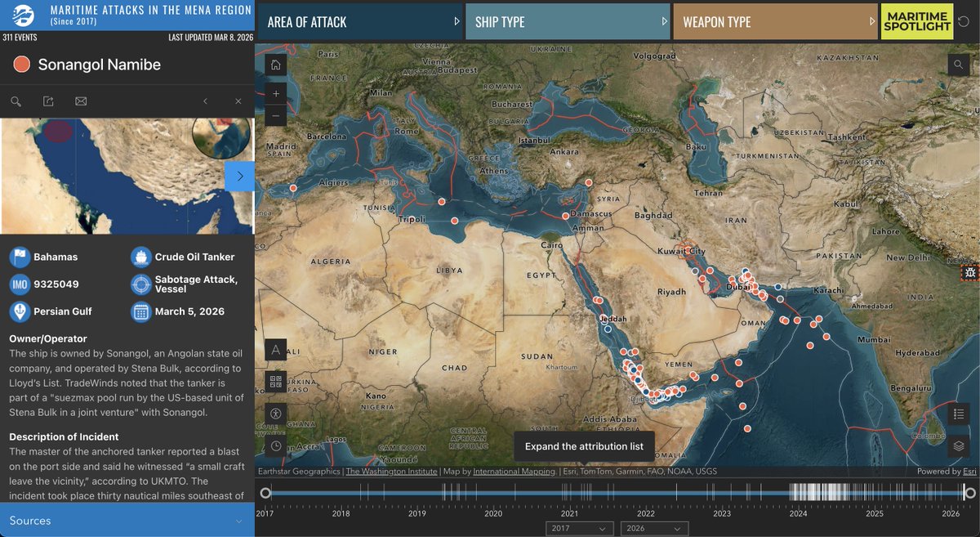Click the 'Sabotage Attack, Vessel' text
The height and width of the screenshot is (537, 980).
click(196, 284)
